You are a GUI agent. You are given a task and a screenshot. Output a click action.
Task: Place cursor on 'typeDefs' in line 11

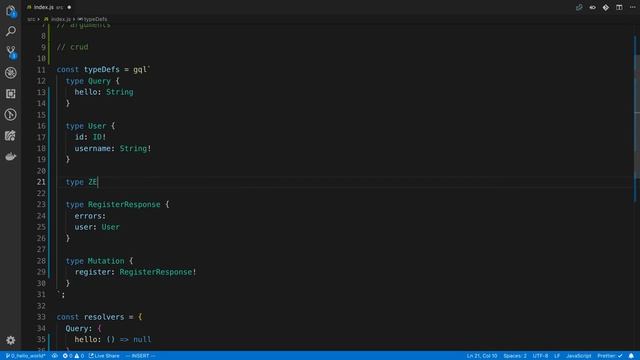(102, 69)
